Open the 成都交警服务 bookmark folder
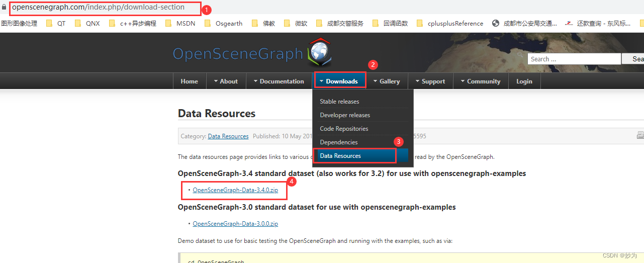644x263 pixels. click(339, 23)
